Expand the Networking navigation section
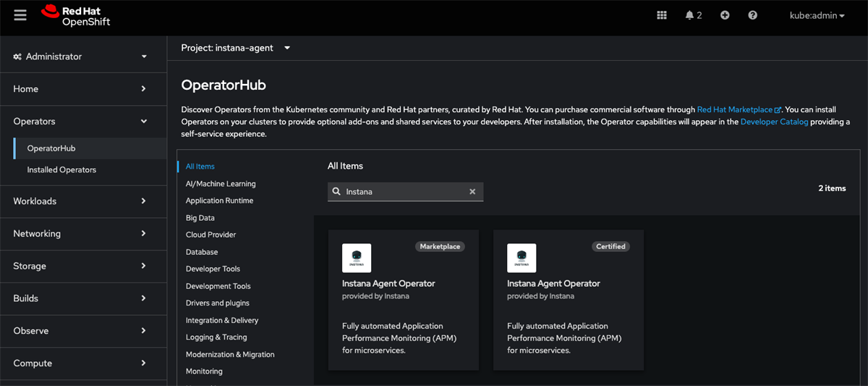The width and height of the screenshot is (868, 386). coord(83,234)
